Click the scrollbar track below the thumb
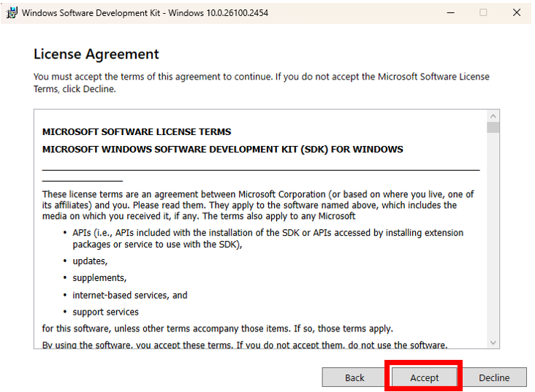This screenshot has width=535, height=392. point(493,234)
